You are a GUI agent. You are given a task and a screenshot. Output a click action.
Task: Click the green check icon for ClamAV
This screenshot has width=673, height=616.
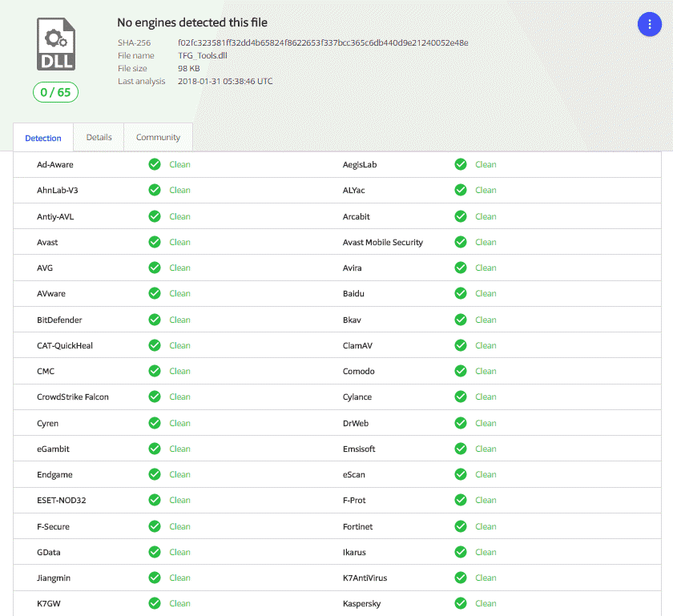click(x=461, y=346)
